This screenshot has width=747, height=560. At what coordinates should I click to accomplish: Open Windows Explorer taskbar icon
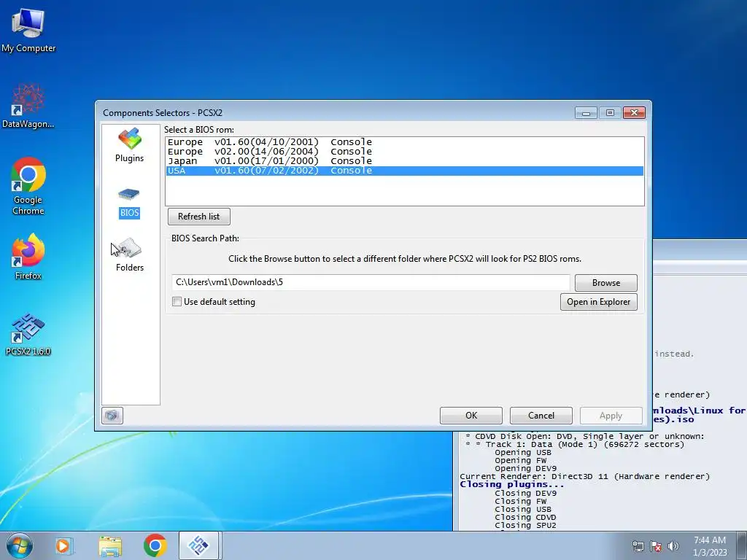coord(110,545)
